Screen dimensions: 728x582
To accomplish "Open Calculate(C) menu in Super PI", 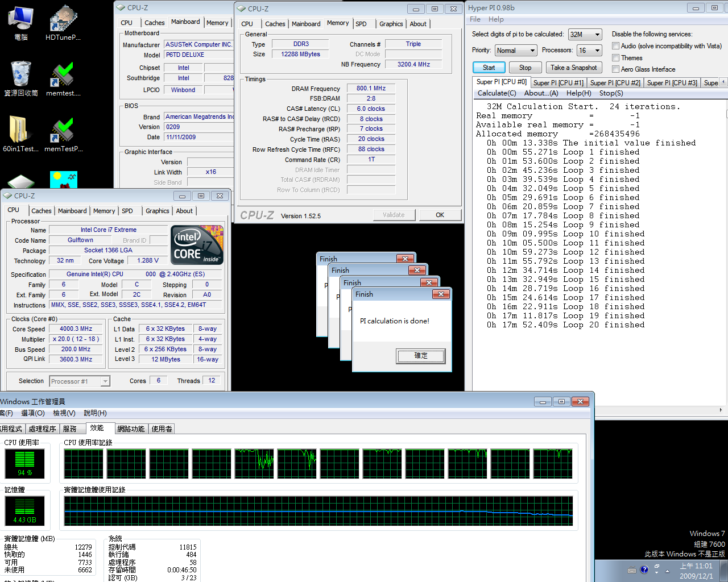I will [497, 93].
